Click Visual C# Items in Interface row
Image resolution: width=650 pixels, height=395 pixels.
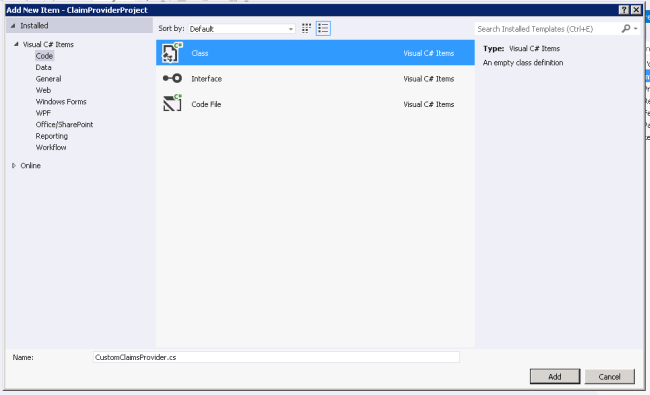tap(429, 79)
